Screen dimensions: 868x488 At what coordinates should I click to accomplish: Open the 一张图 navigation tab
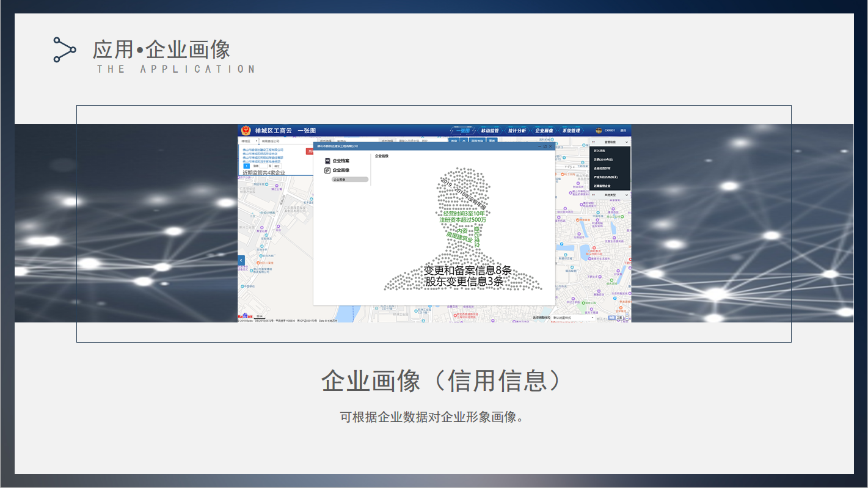click(x=463, y=131)
